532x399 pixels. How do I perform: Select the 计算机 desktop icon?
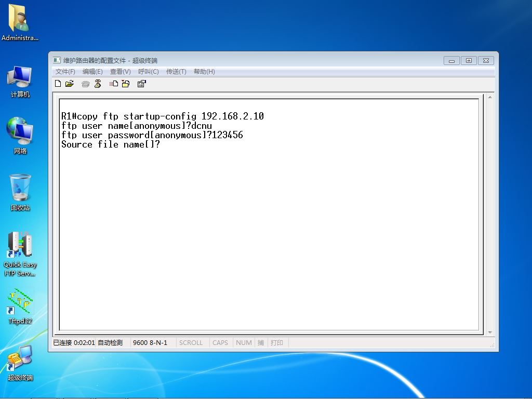(x=20, y=82)
